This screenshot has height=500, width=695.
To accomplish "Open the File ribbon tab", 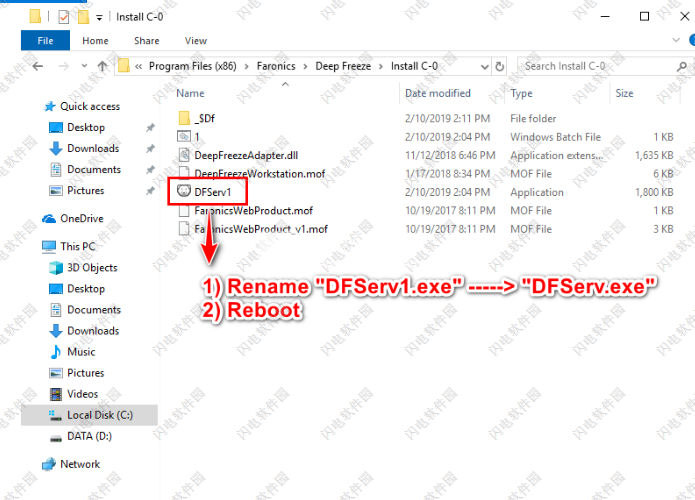I will pyautogui.click(x=45, y=41).
